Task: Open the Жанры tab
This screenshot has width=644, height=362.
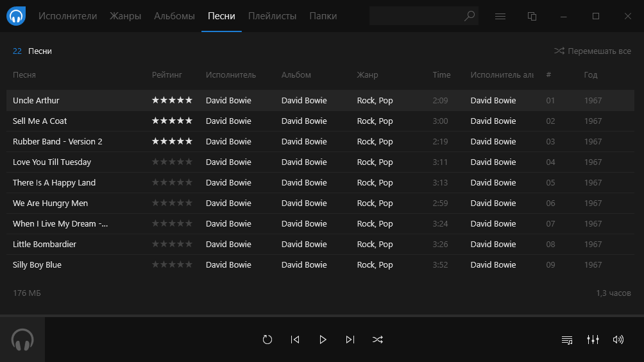Action: click(x=125, y=16)
